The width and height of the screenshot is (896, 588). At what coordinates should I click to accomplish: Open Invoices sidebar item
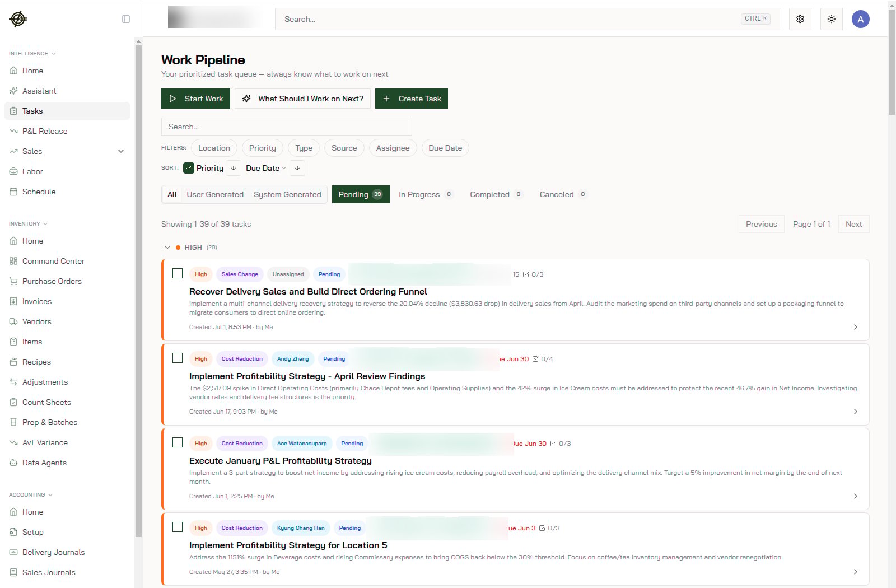tap(67, 301)
